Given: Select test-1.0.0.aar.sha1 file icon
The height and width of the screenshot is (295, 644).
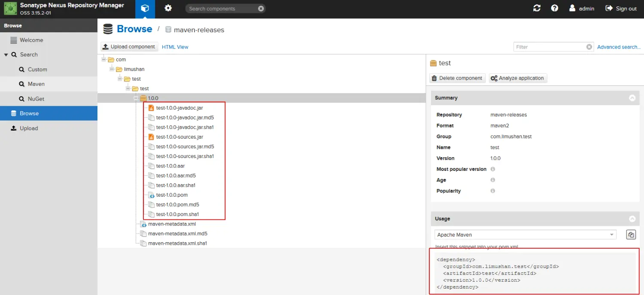Looking at the screenshot, I should point(151,185).
